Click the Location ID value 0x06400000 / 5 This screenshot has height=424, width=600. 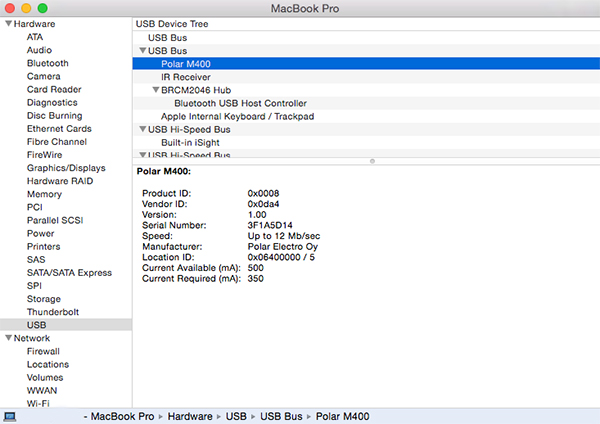click(281, 257)
